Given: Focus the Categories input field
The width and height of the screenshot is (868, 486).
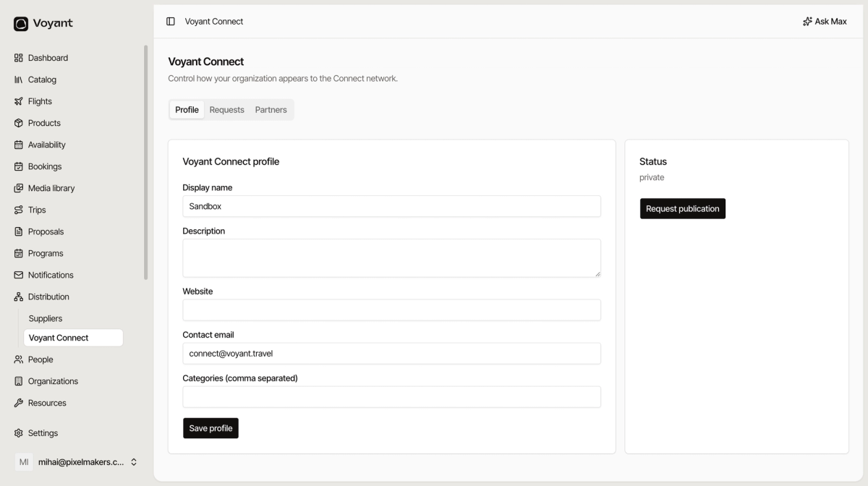Looking at the screenshot, I should coord(391,397).
